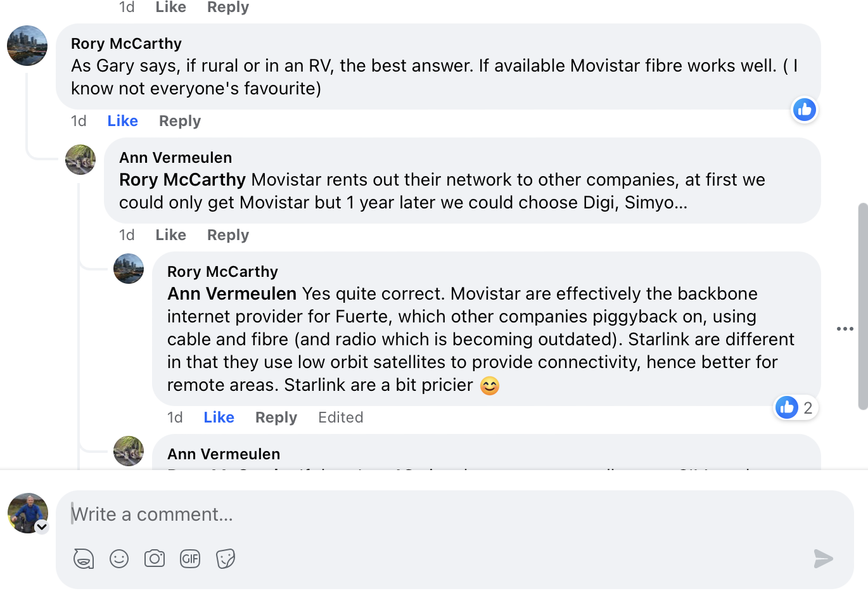This screenshot has width=868, height=598.
Task: Switch commenting identity via avatar dropdown arrow
Action: pos(42,526)
